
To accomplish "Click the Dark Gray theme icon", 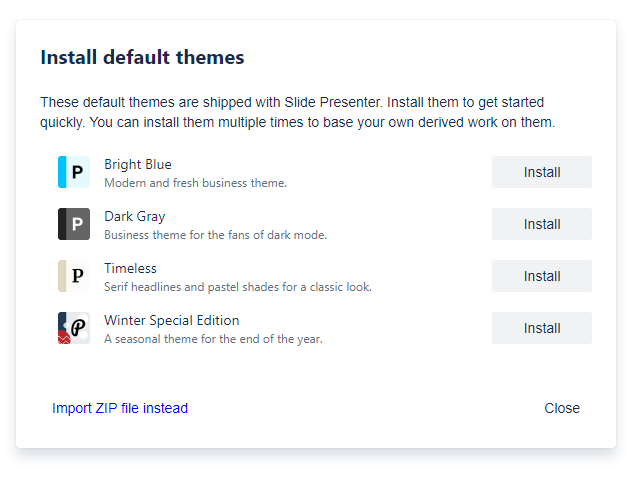I will pos(74,224).
